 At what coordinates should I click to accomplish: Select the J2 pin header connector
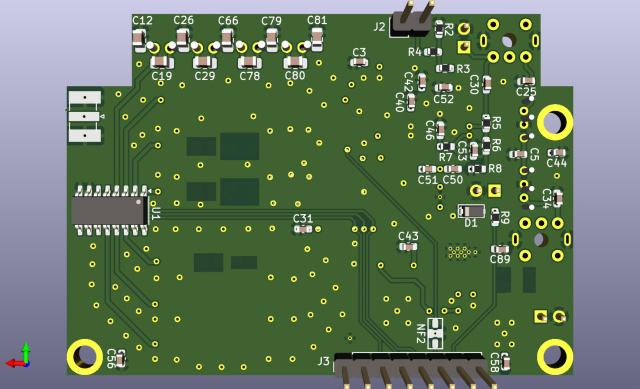412,20
